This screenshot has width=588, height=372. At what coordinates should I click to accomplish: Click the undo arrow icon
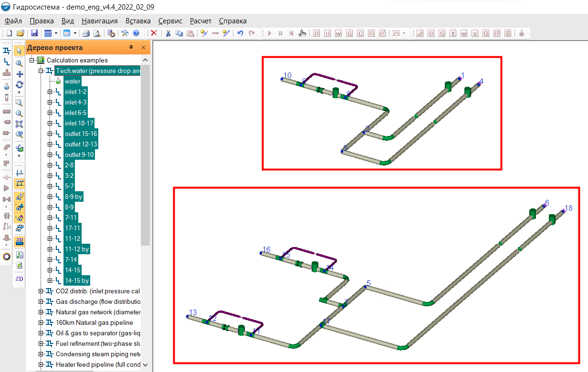point(240,33)
